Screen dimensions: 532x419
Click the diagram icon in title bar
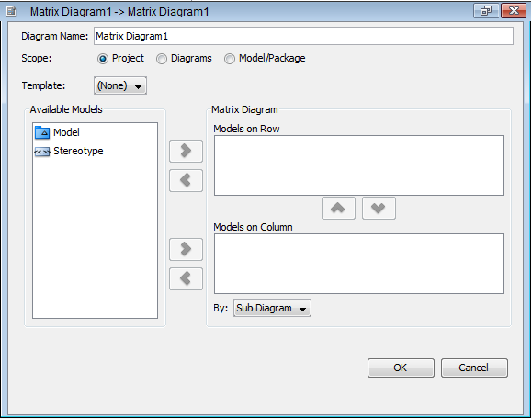pyautogui.click(x=11, y=12)
